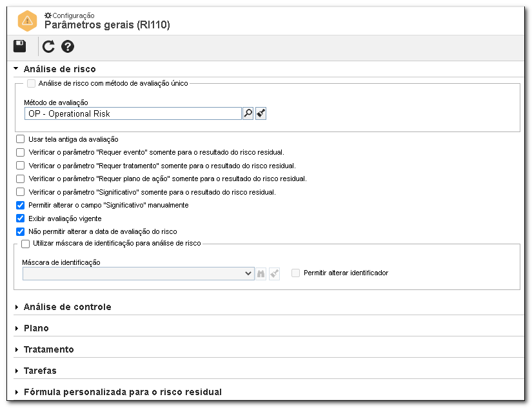Check 'Requer evento' residual risk parameter
This screenshot has width=532, height=408.
[x=21, y=152]
